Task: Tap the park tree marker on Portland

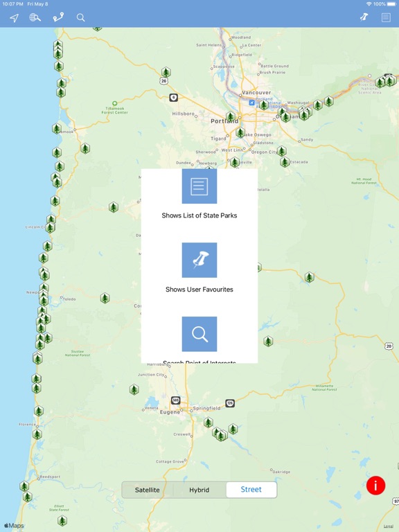Action: coord(231,117)
